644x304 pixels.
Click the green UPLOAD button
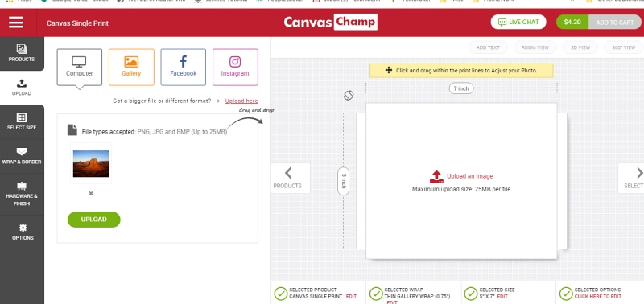coord(93,220)
